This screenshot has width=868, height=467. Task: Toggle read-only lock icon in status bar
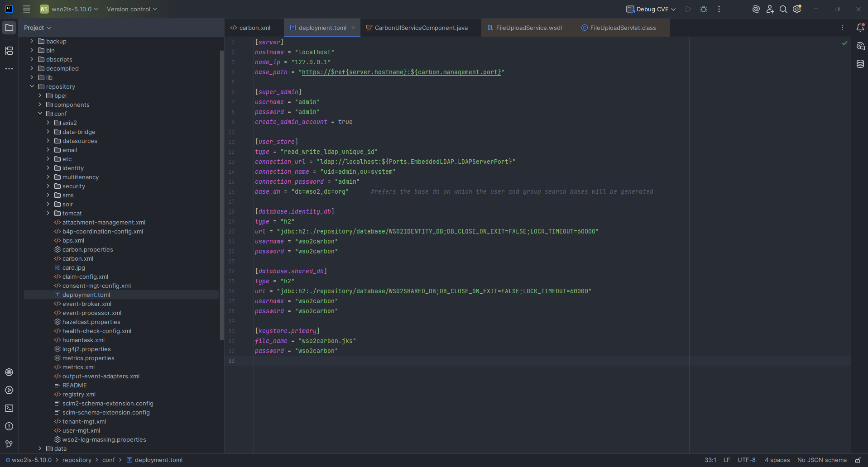click(x=858, y=460)
